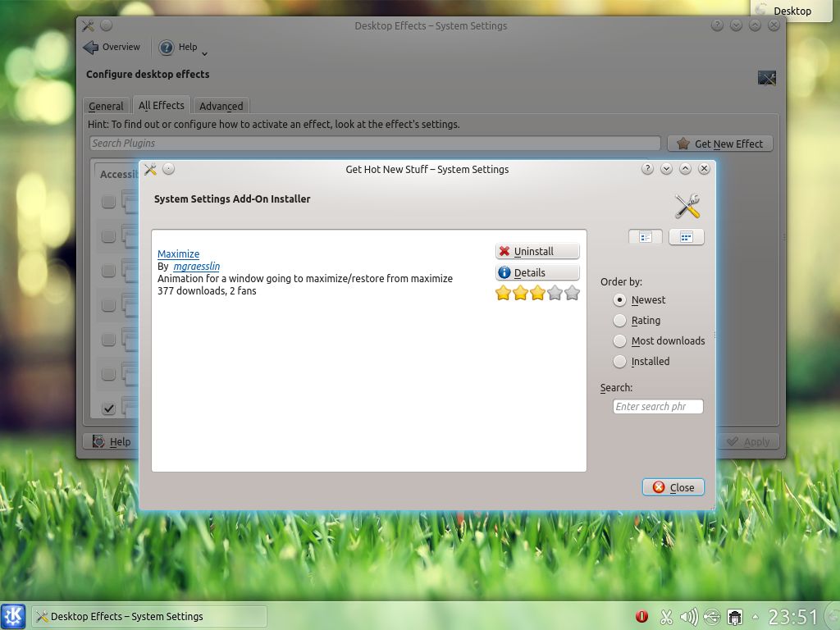This screenshot has height=630, width=840.
Task: Expand hidden system tray icons arrow
Action: (756, 617)
